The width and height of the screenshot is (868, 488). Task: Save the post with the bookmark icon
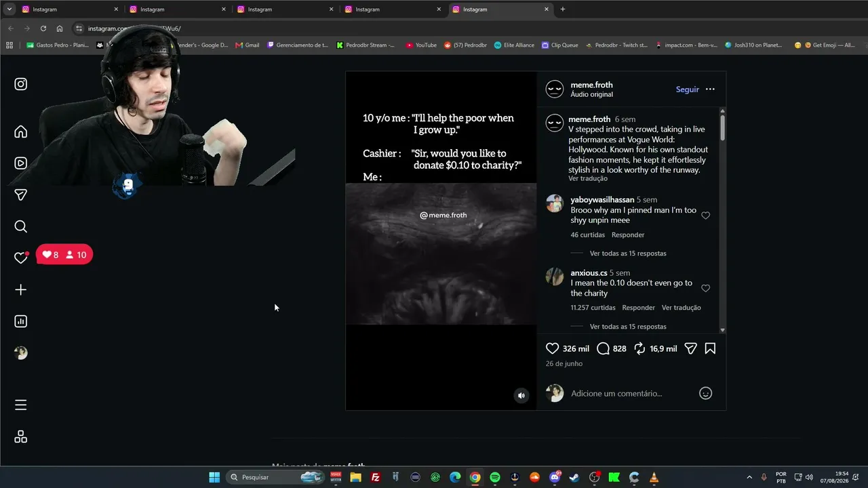pos(710,348)
